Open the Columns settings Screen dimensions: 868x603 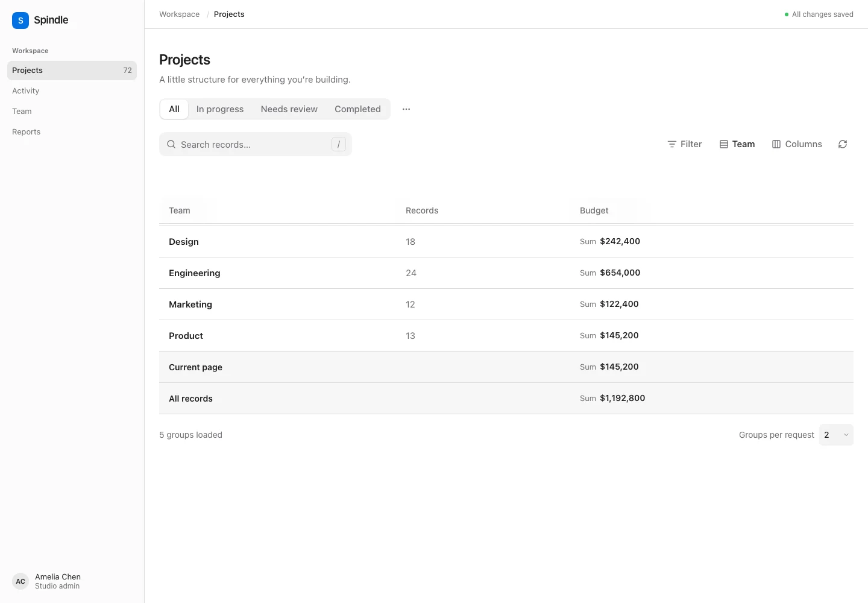797,144
